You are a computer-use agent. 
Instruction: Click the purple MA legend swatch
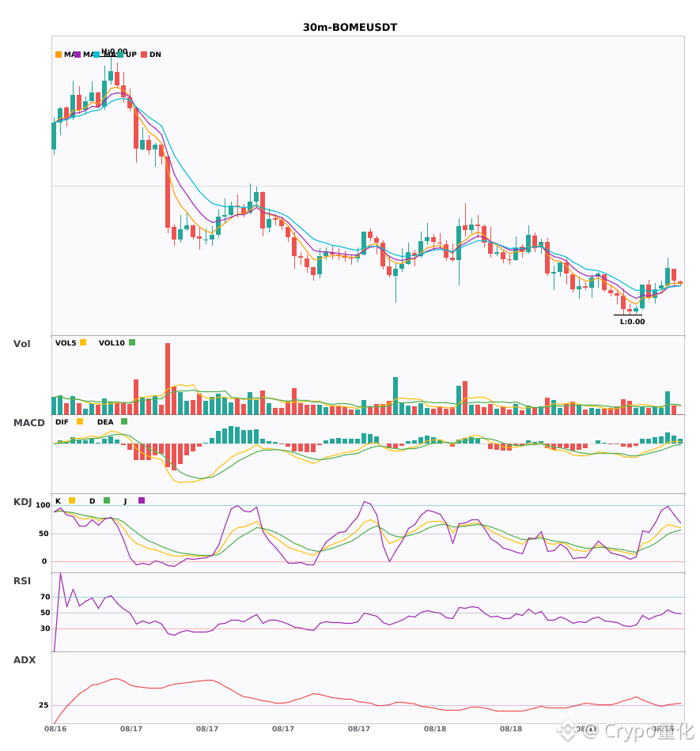(x=78, y=55)
